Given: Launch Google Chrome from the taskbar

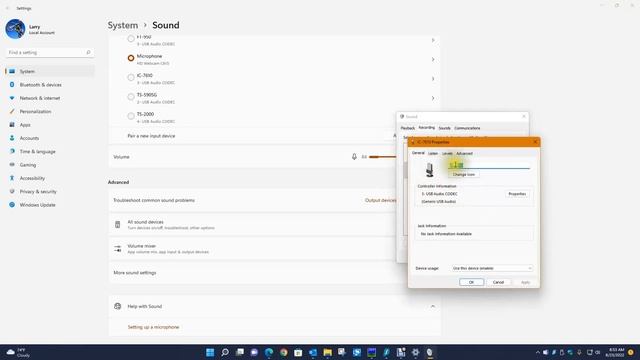Looking at the screenshot, I should pos(284,352).
